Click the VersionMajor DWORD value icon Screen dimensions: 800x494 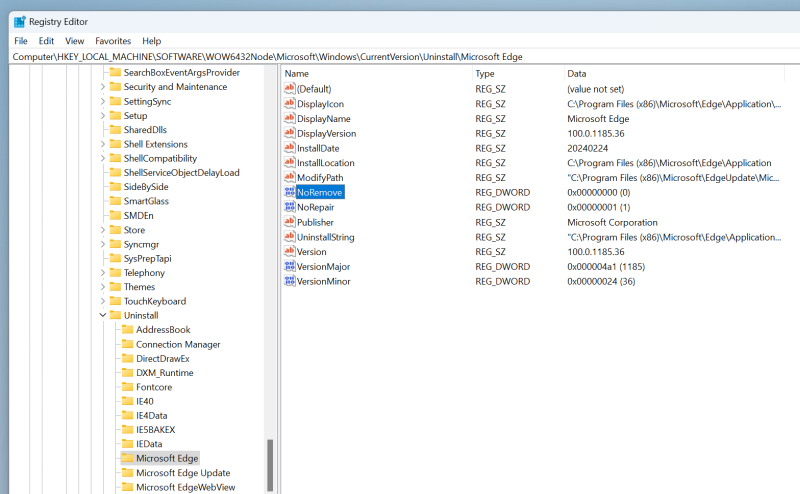pos(289,266)
